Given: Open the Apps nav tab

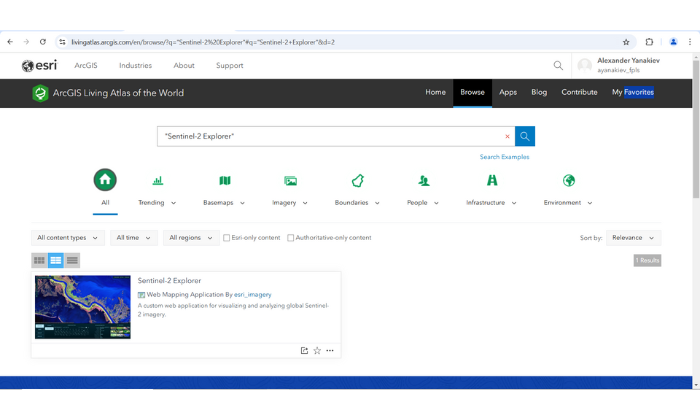Looking at the screenshot, I should pos(508,92).
